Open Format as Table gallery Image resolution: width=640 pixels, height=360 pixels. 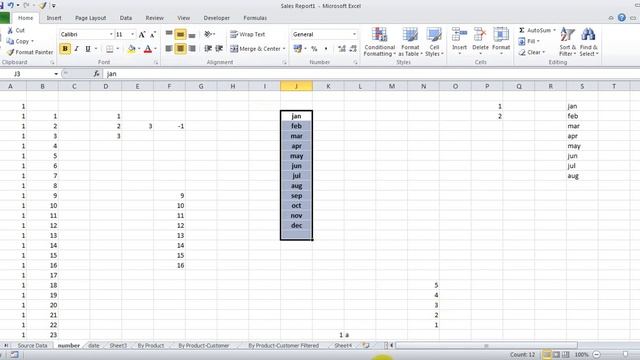[410, 42]
